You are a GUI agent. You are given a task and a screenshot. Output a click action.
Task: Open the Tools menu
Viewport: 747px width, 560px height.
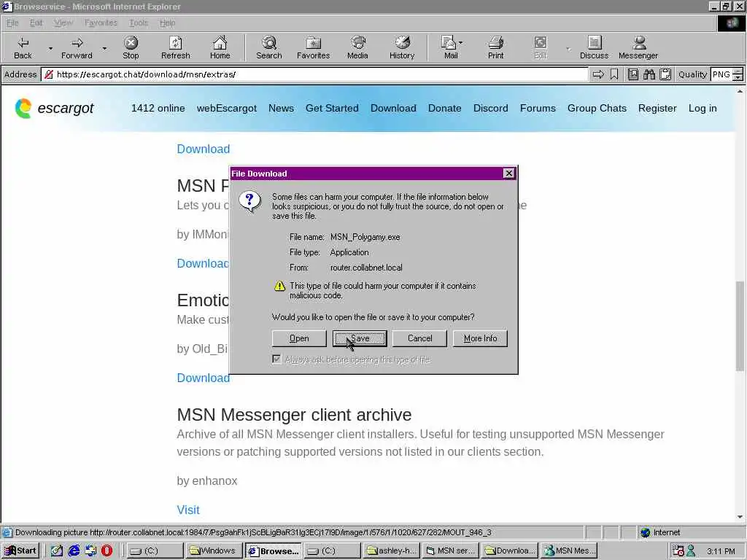coord(138,23)
